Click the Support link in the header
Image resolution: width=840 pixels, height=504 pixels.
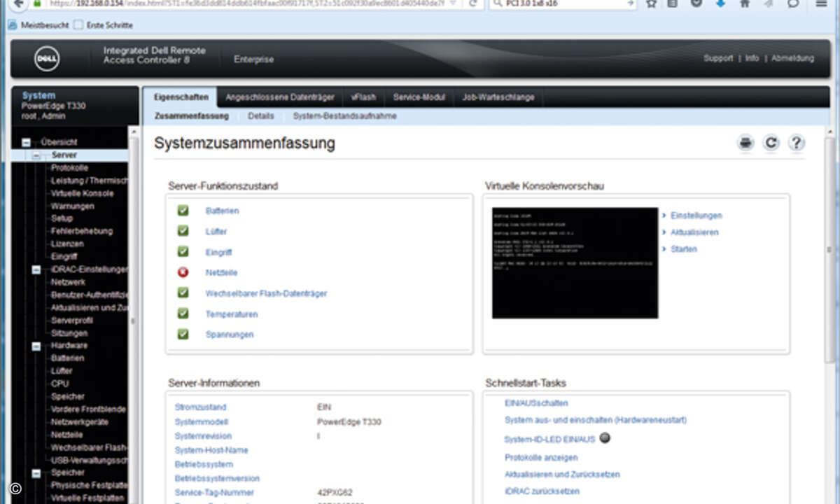(718, 58)
